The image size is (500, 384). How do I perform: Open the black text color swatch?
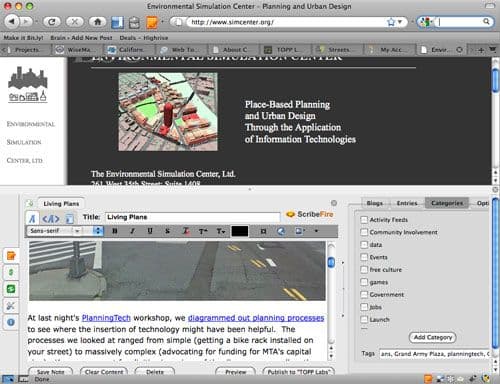pos(240,231)
